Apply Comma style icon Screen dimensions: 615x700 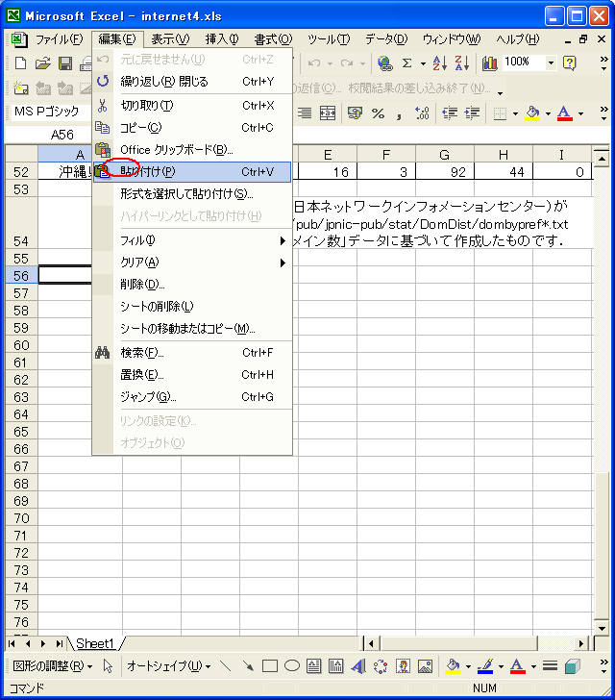tap(399, 114)
